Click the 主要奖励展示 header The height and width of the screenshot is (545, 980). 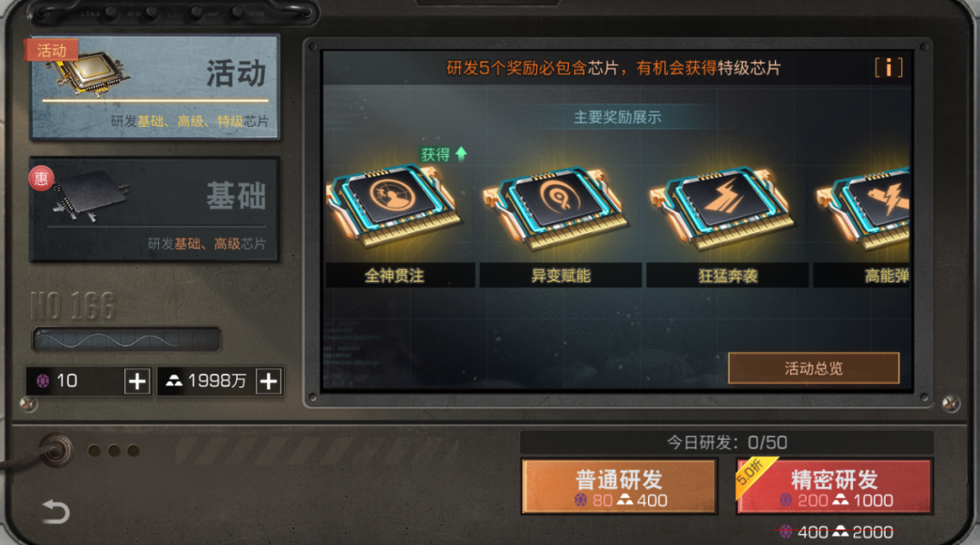618,117
